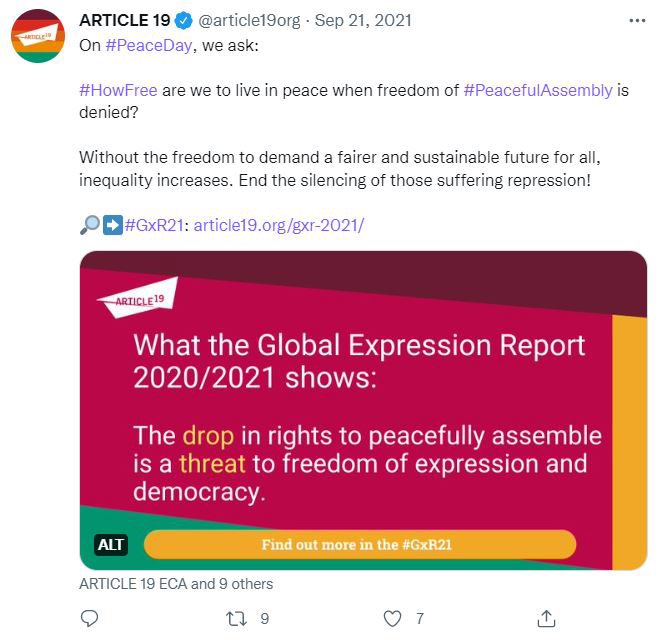Click the #GxR21 hashtag in tweet text
This screenshot has height=643, width=662.
pos(155,225)
